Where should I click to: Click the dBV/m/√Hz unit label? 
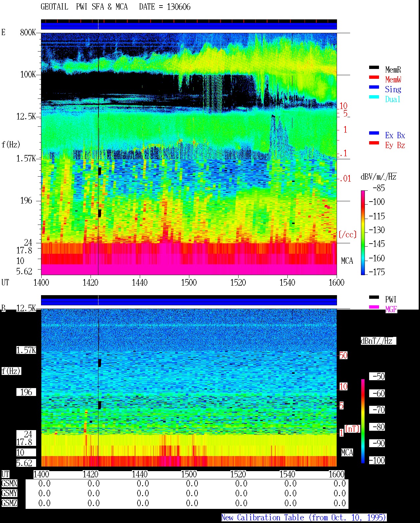pyautogui.click(x=379, y=177)
